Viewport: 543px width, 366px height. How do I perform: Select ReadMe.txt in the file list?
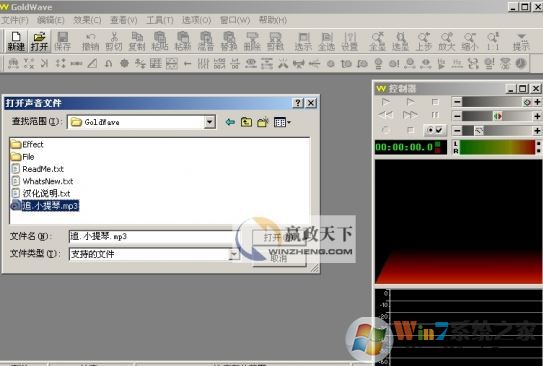pos(38,169)
